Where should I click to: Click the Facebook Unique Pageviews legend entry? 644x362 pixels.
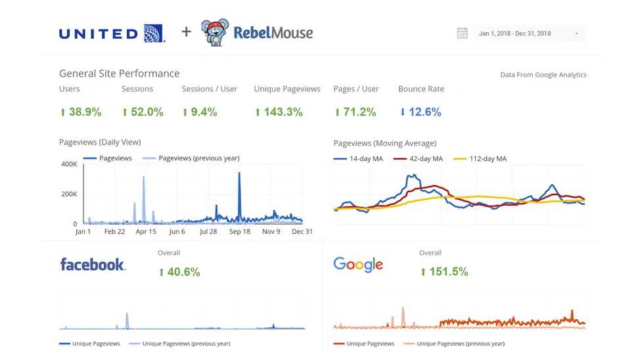[89, 344]
